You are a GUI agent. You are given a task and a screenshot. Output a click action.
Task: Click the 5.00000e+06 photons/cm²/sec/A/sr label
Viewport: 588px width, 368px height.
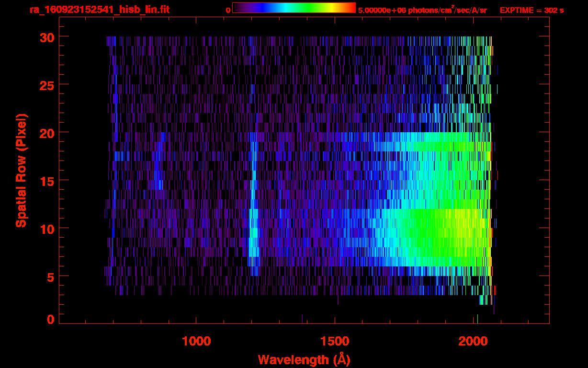[x=422, y=10]
